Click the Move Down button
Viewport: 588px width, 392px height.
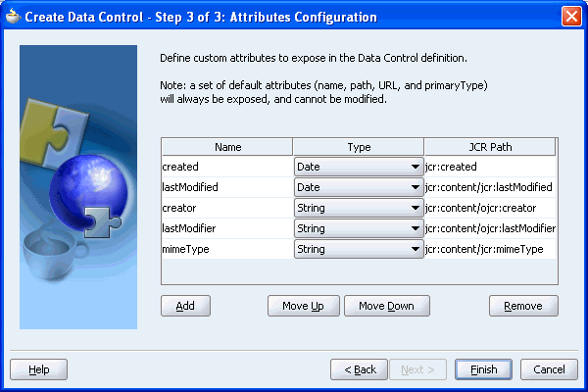[387, 306]
